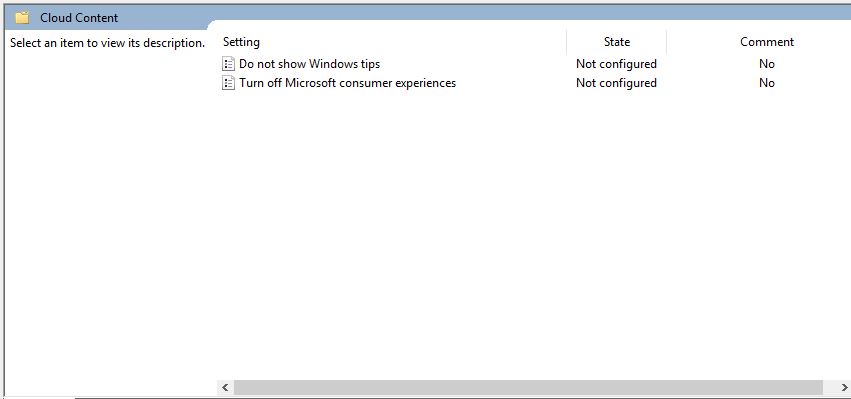
Task: Click the policy icon beside Turn off Microsoft consumer experiences
Action: coord(228,83)
